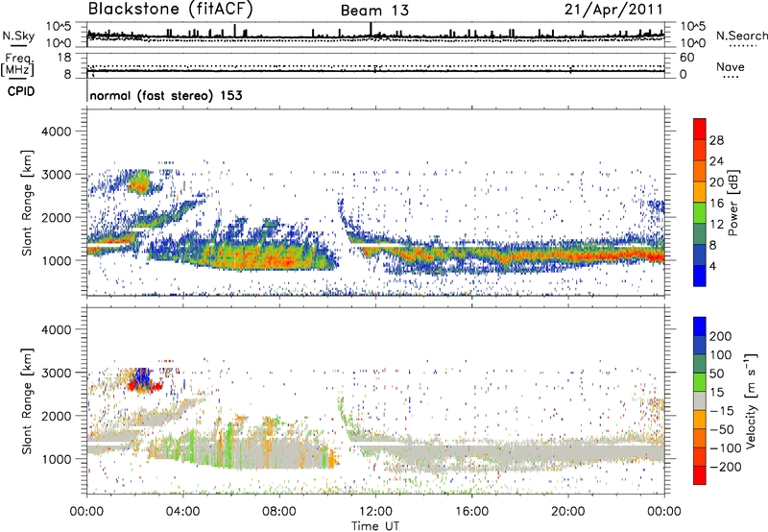Click the "28" label on Power color bar
Image resolution: width=768 pixels, height=532 pixels.
click(716, 140)
